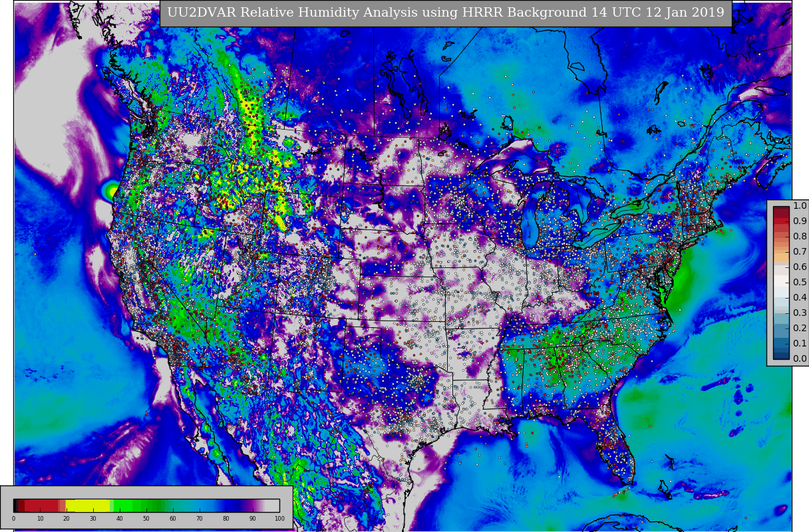Pick the navy bottom swatch of vertical colorbar

point(781,355)
